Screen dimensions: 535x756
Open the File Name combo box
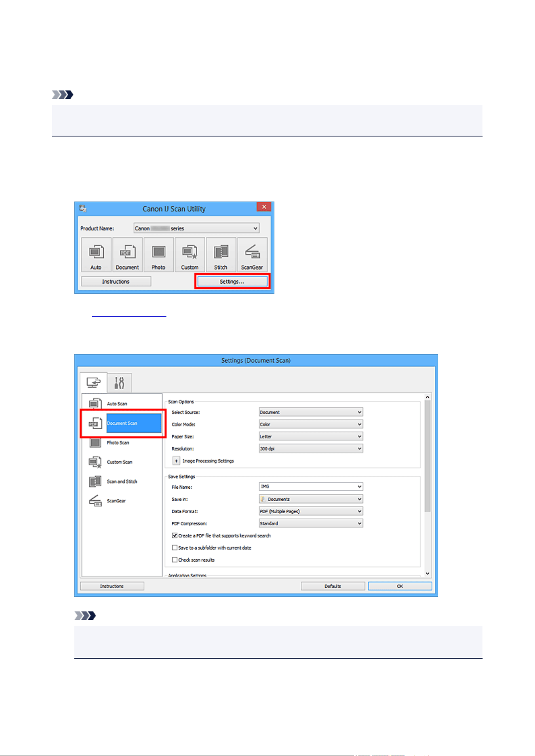click(x=311, y=487)
